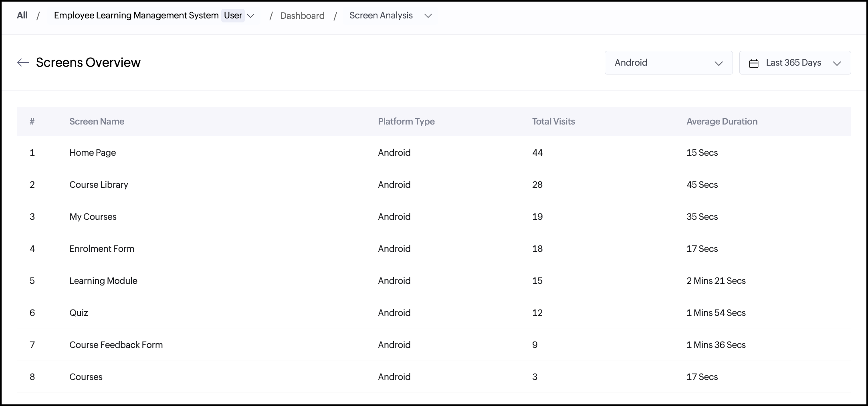Viewport: 868px width, 406px height.
Task: Expand the Screen Analysis breadcrumb dropdown
Action: click(428, 16)
